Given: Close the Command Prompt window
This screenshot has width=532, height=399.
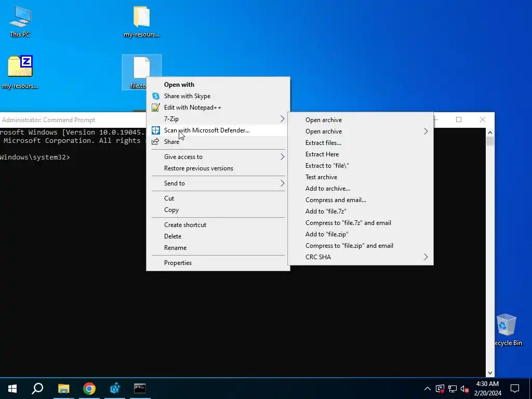Looking at the screenshot, I should coord(483,120).
